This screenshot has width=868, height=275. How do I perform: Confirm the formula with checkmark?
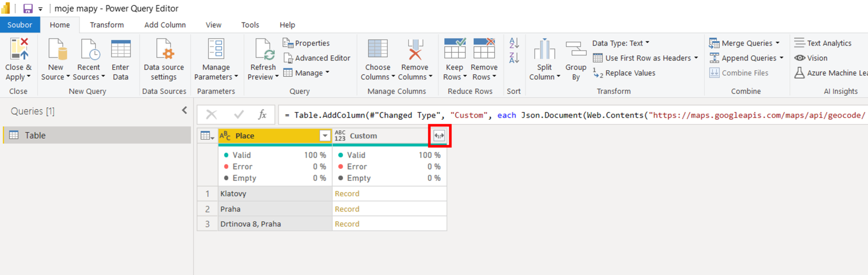click(x=239, y=114)
